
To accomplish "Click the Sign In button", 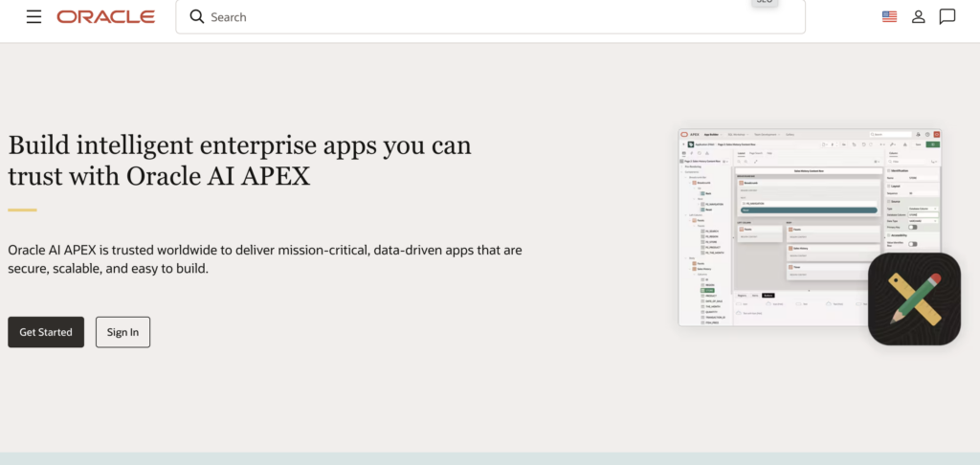I will pyautogui.click(x=122, y=332).
